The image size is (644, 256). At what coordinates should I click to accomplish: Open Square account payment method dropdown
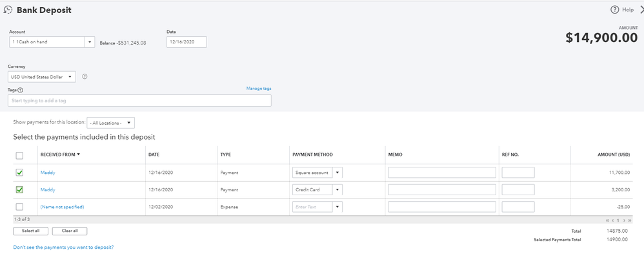(337, 173)
